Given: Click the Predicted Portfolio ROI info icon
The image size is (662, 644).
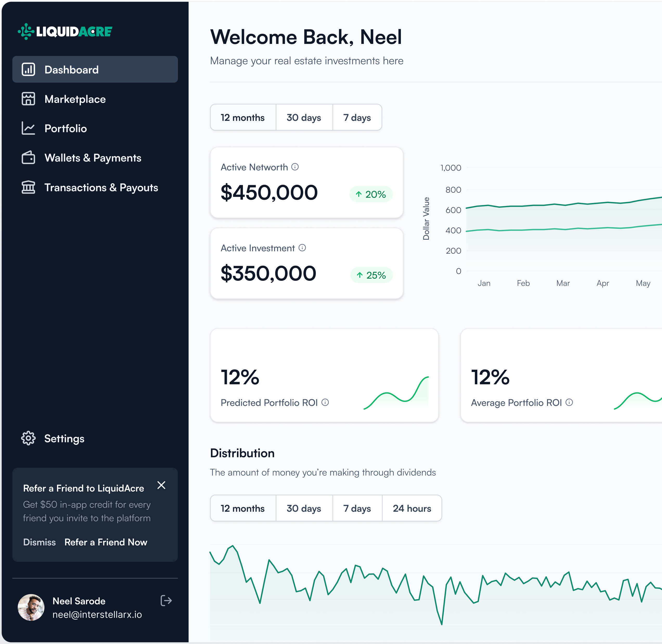Looking at the screenshot, I should 325,402.
